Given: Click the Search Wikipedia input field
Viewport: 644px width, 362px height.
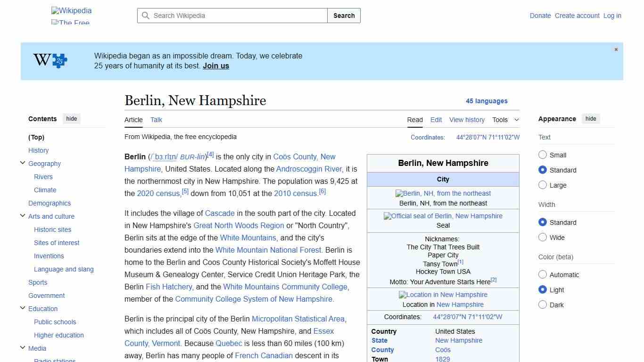Looking at the screenshot, I should pos(231,16).
